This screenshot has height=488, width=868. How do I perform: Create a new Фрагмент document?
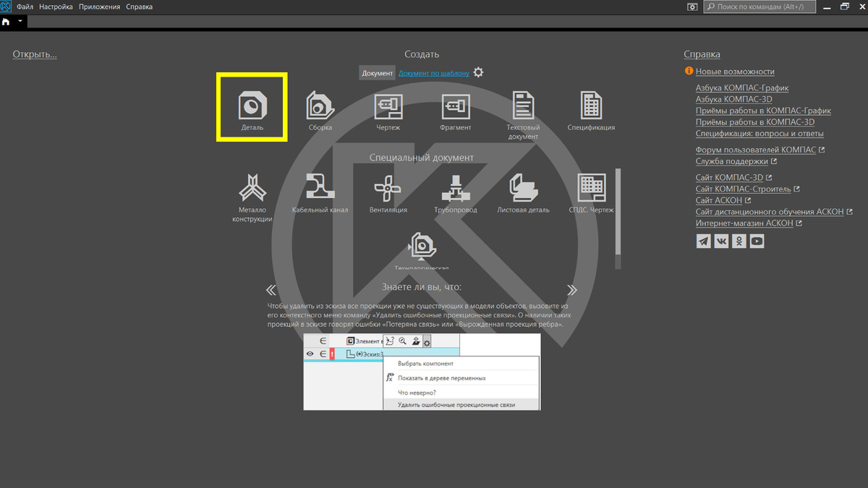pos(455,111)
